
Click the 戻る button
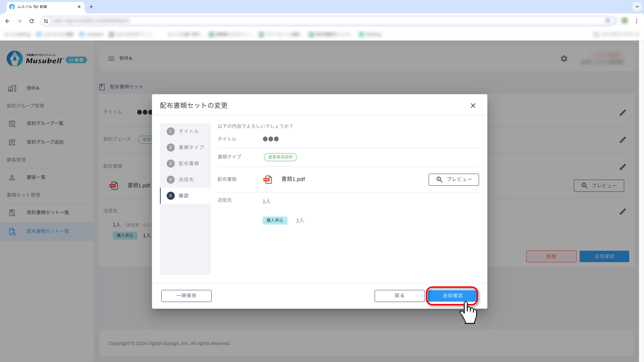pyautogui.click(x=399, y=296)
